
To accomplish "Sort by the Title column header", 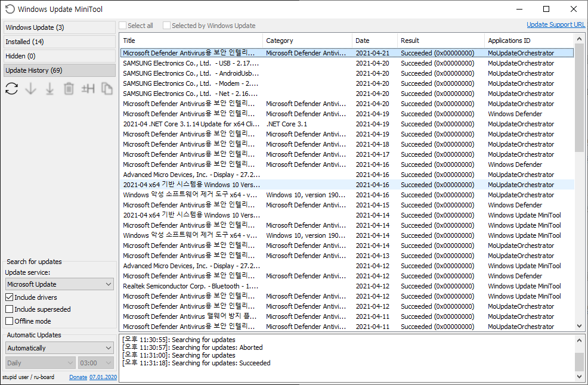I will click(191, 41).
